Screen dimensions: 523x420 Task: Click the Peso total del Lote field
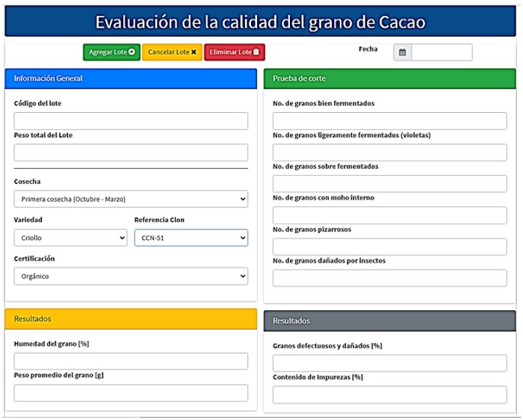(x=131, y=152)
